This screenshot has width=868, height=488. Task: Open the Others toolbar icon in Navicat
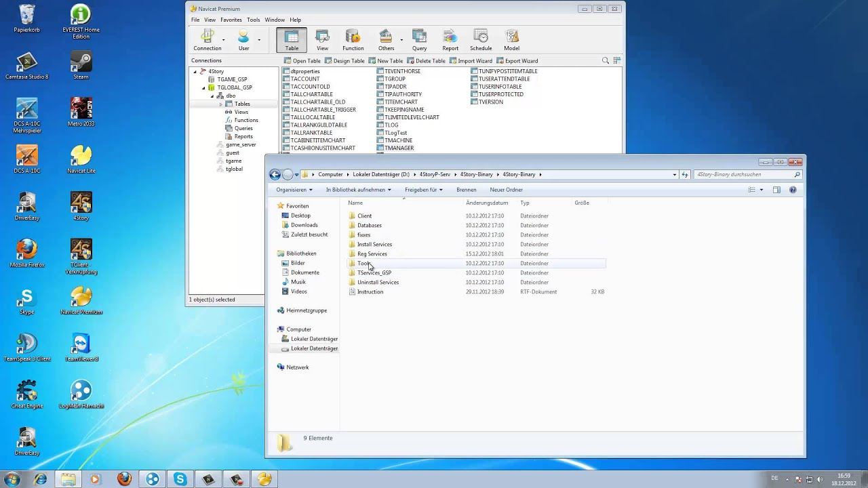pyautogui.click(x=386, y=41)
